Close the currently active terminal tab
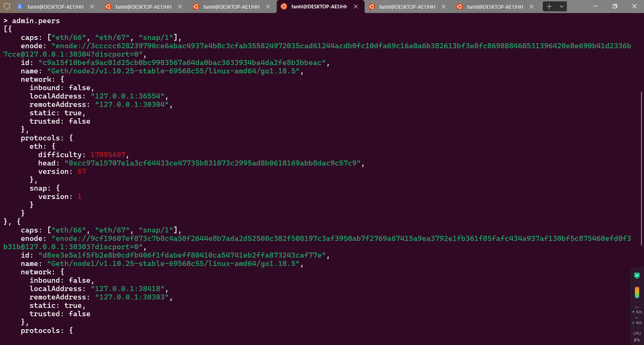This screenshot has height=345, width=644. (x=356, y=7)
